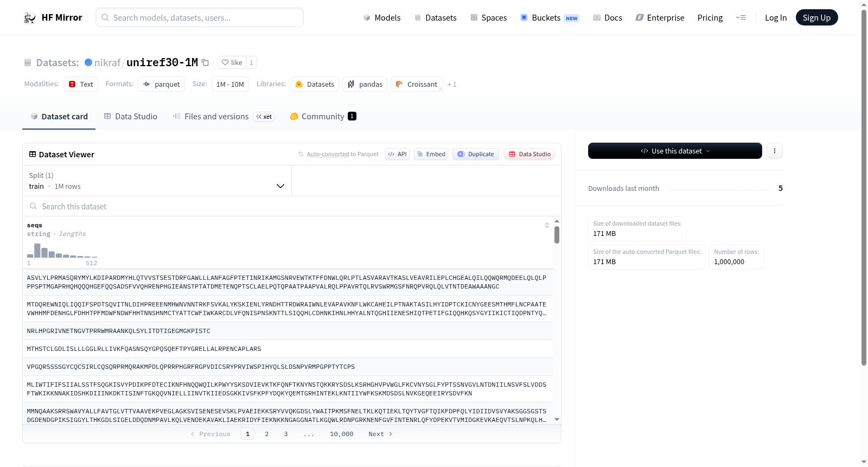Viewport: 868px width, 467px height.
Task: Click the Duplicate button
Action: [476, 154]
